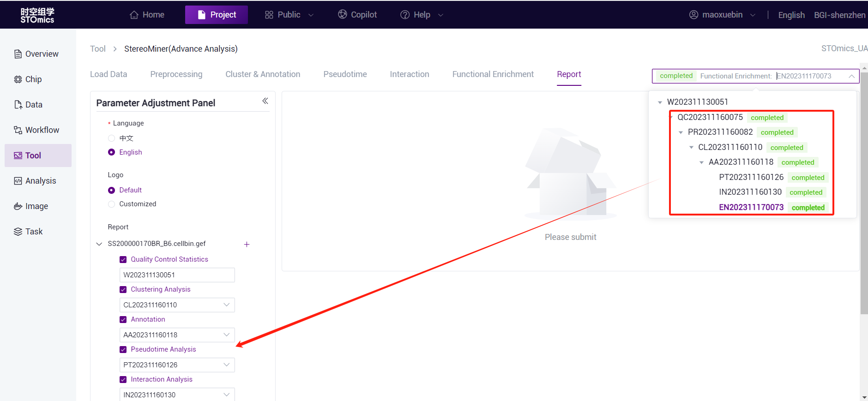Uncheck Pseudotime Analysis checkbox
This screenshot has width=868, height=401.
pos(123,349)
